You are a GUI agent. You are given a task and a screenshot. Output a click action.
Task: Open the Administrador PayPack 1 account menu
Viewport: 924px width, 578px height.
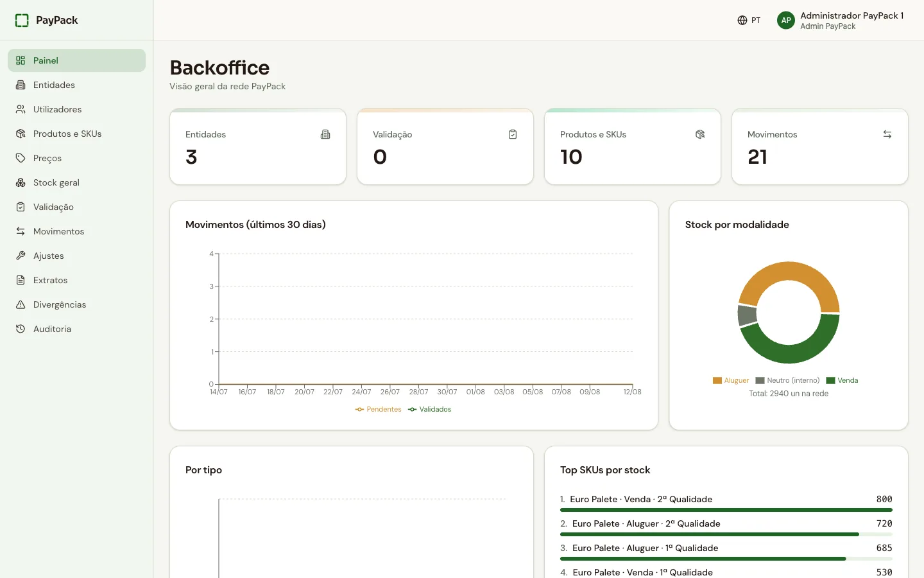coord(841,21)
